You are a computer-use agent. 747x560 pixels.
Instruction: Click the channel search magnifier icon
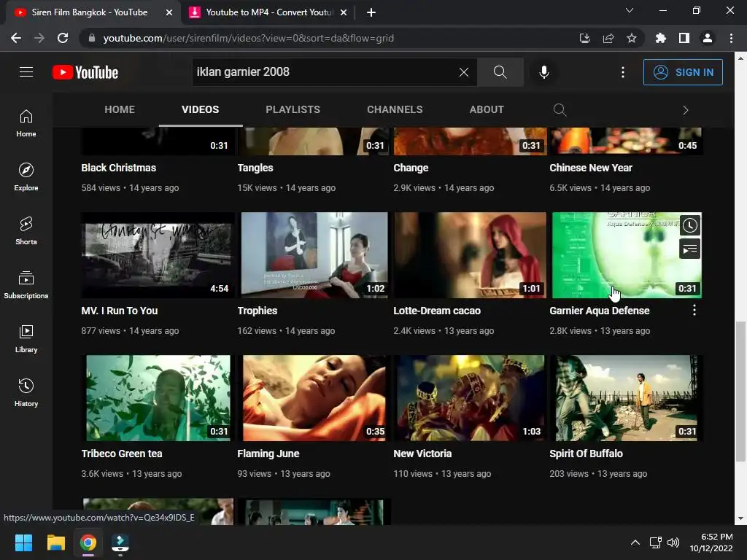[560, 110]
